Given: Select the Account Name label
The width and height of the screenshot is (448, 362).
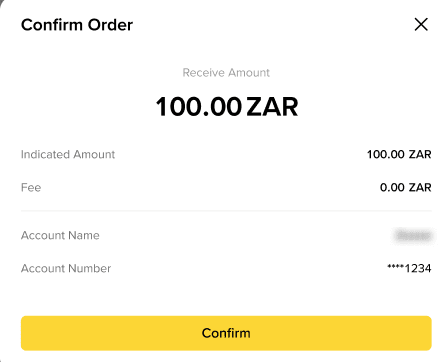Looking at the screenshot, I should click(x=60, y=235).
